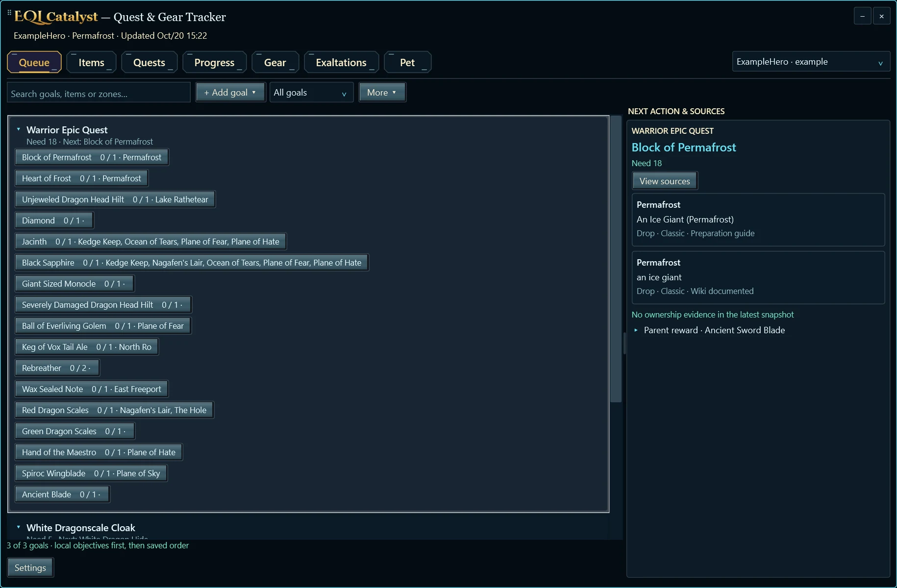Open the More menu button
Viewport: 897px width, 588px height.
pyautogui.click(x=382, y=93)
